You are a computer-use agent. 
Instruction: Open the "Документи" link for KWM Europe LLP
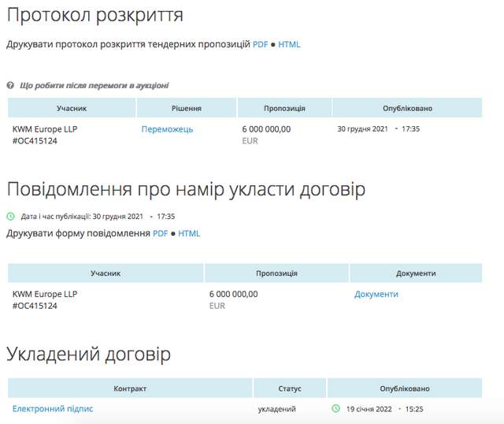click(376, 294)
